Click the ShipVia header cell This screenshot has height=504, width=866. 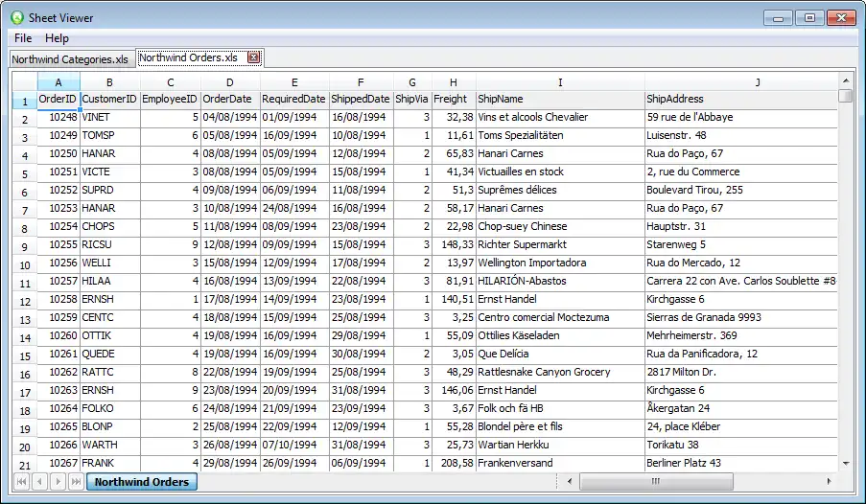[412, 99]
